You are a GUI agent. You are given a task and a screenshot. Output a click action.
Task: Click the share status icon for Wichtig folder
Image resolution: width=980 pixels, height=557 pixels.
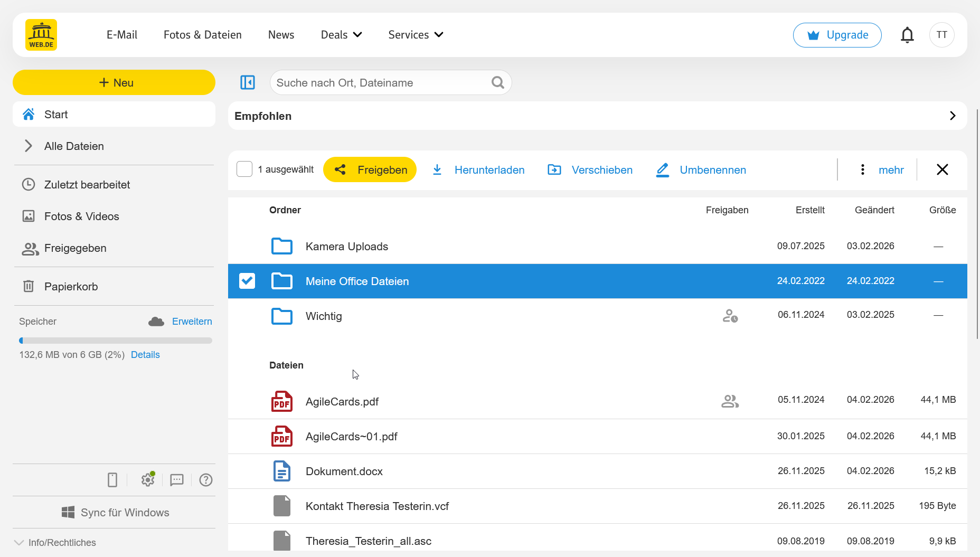(x=730, y=316)
